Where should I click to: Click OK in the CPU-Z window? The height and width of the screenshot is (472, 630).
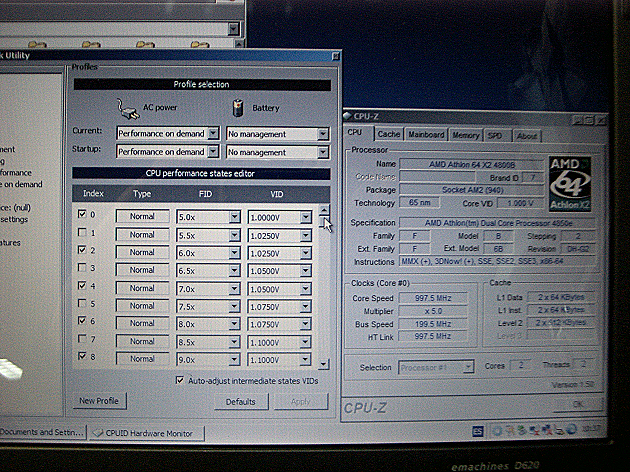pos(578,404)
